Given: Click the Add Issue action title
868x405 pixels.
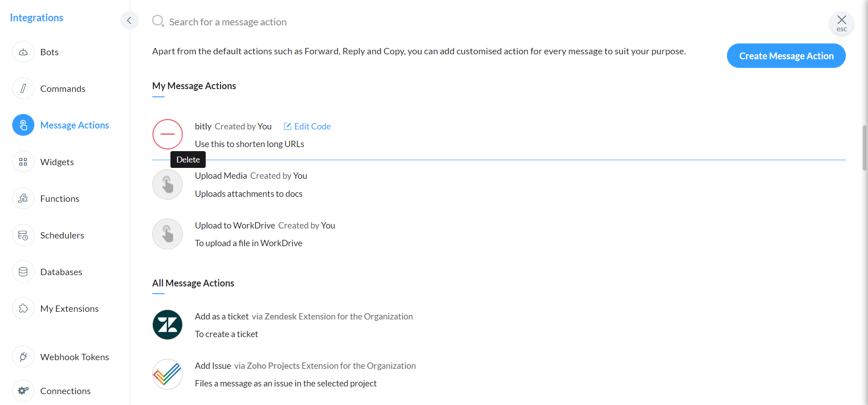Looking at the screenshot, I should click(213, 366).
